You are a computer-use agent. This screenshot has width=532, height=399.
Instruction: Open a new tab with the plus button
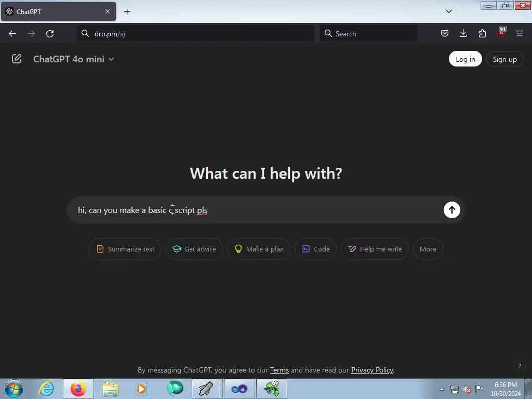[127, 11]
